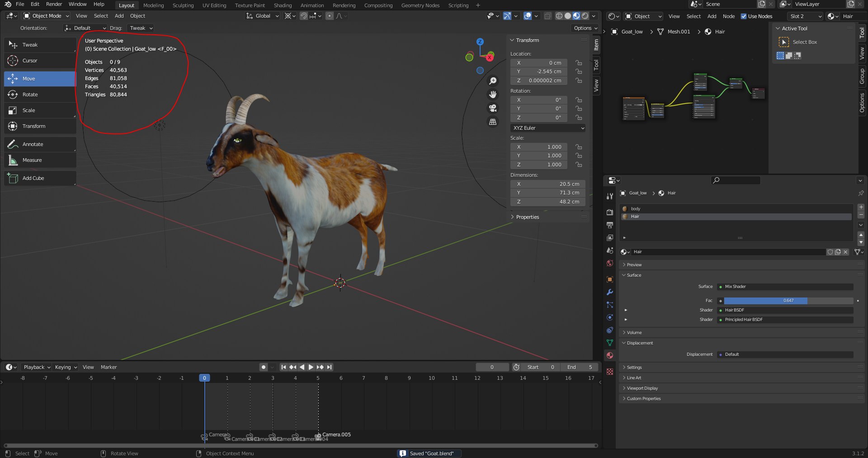Click the pin icon in Properties editor
The image size is (868, 458).
[861, 193]
